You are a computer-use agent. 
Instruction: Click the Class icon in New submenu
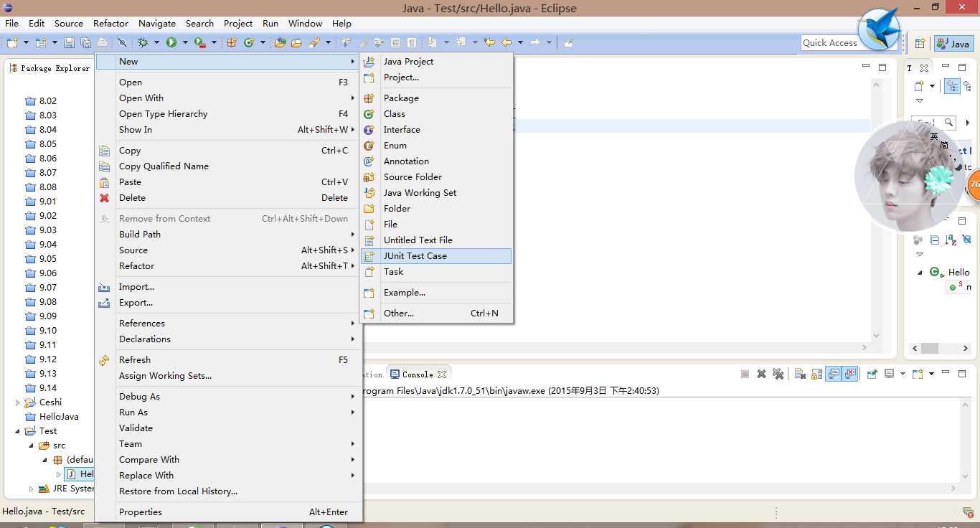369,114
